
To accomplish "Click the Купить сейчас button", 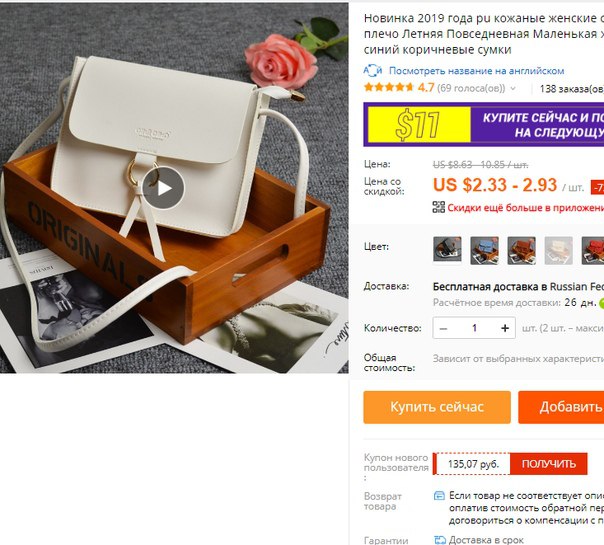I will 437,407.
